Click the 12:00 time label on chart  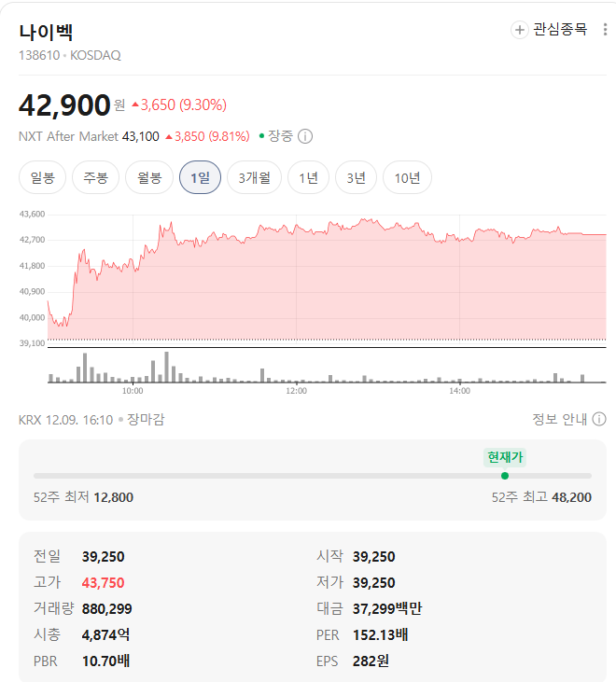coord(296,391)
